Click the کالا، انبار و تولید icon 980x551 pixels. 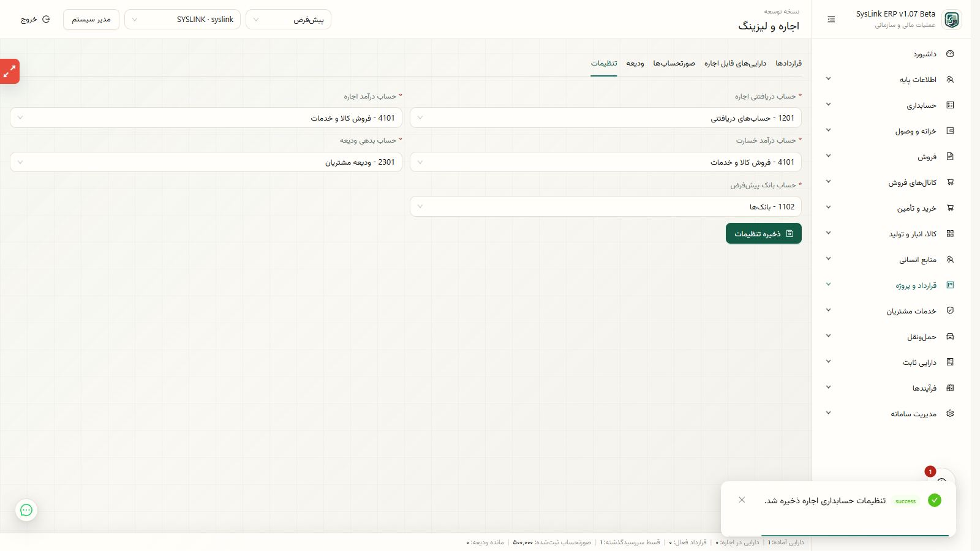pos(950,234)
